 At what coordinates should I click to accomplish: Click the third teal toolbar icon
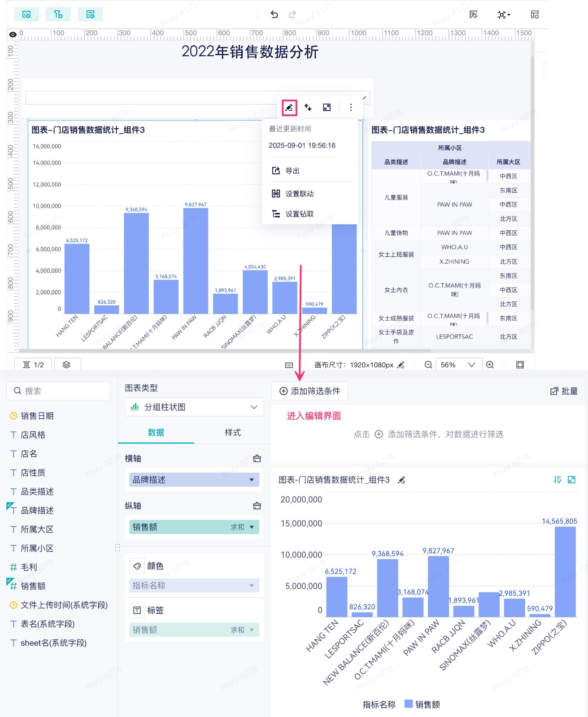click(x=90, y=14)
